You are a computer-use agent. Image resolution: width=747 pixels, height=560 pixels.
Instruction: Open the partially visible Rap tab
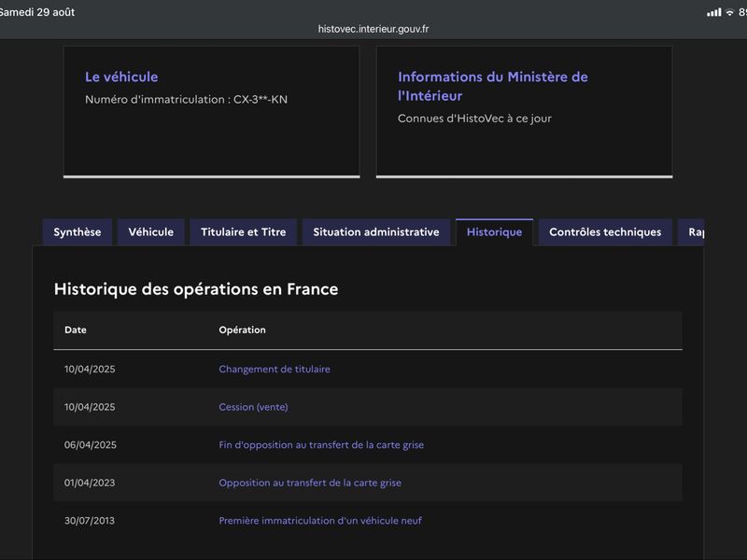[x=691, y=231]
